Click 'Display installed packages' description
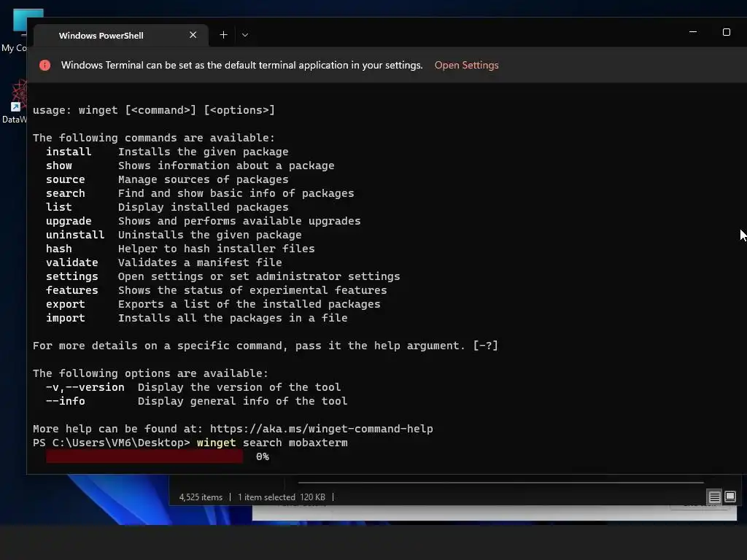747x560 pixels. click(x=204, y=207)
